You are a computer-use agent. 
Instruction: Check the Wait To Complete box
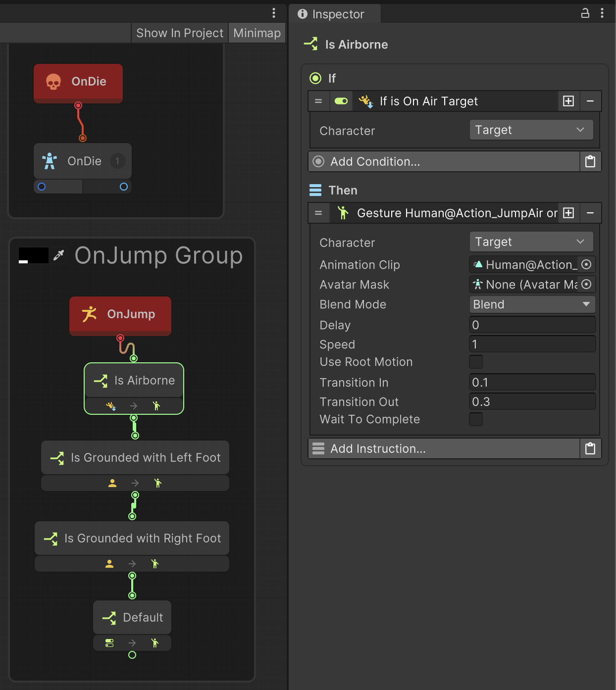476,419
